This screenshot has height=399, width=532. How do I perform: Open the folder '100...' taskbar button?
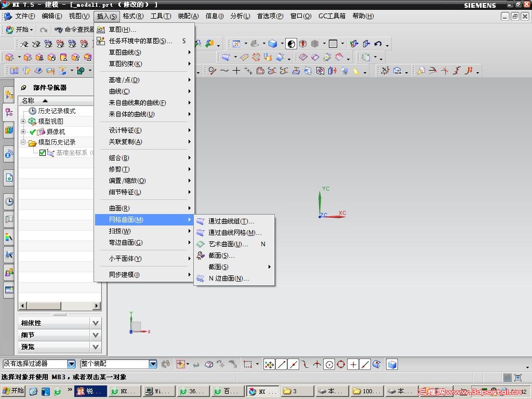click(366, 391)
